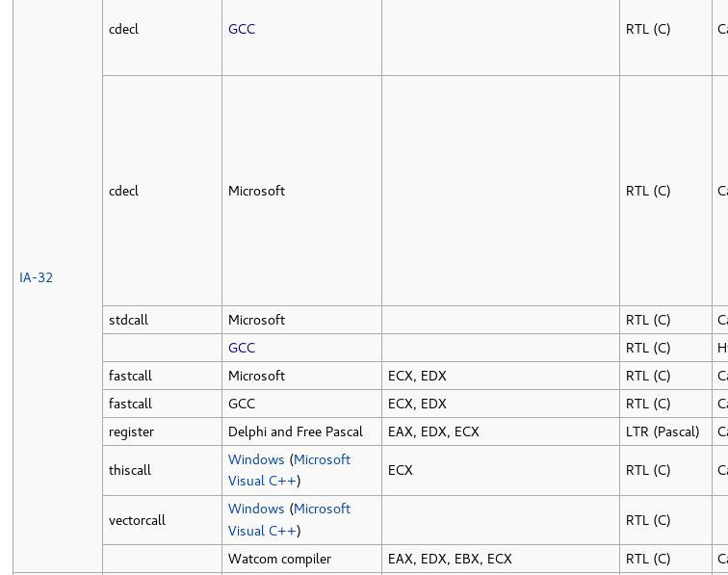Open the IA-32 architecture link
This screenshot has width=728, height=575.
(x=36, y=277)
